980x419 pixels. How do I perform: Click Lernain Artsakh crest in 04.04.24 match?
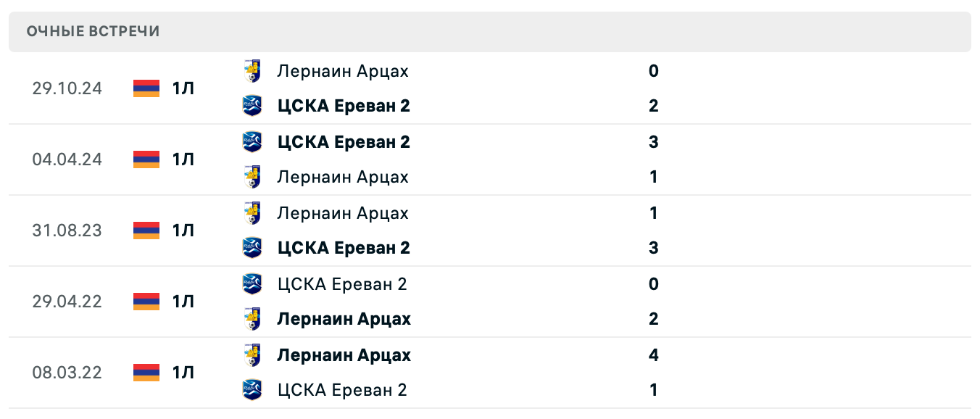(252, 177)
